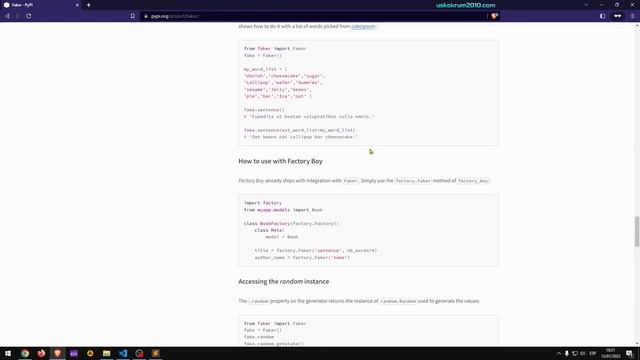Click the Brave browser taskbar icon
The height and width of the screenshot is (360, 640).
(58, 353)
